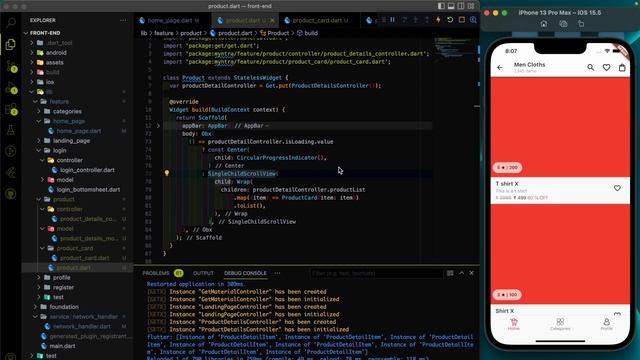Tap the back arrow in Men Cloths app bar
The image size is (640, 360).
pyautogui.click(x=500, y=67)
